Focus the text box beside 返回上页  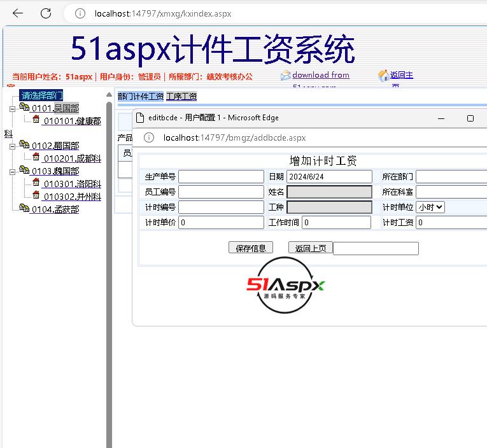tap(376, 248)
